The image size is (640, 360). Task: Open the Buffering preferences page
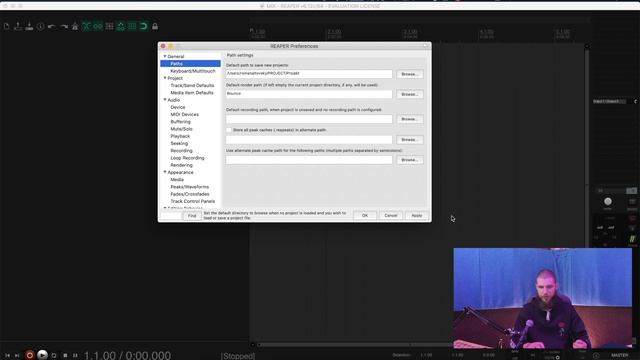(x=180, y=122)
